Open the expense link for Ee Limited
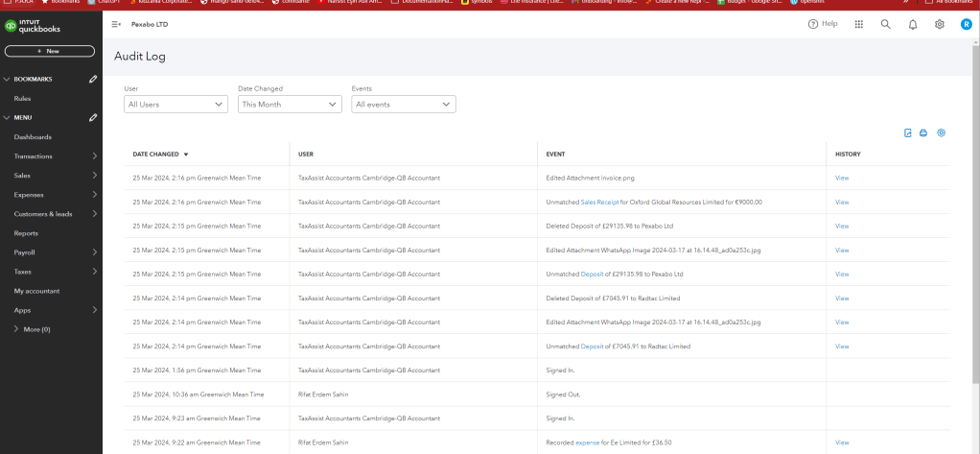Viewport: 980px width, 454px height. coord(587,442)
